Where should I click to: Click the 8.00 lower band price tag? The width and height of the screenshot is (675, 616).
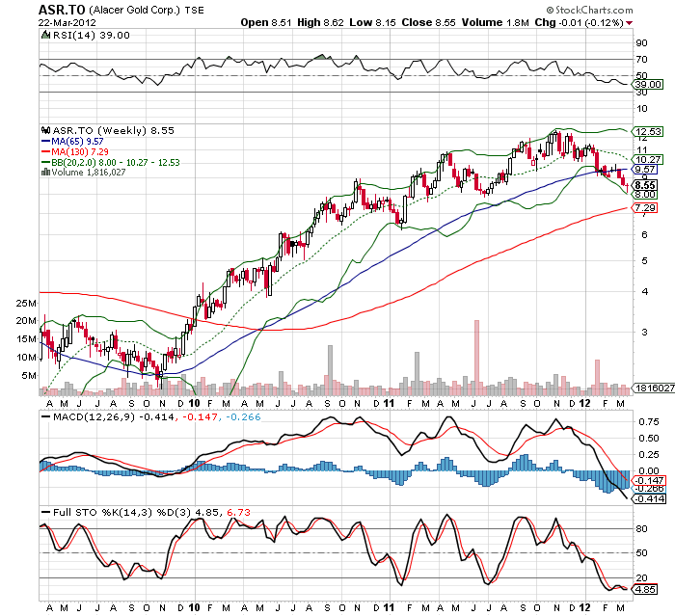pyautogui.click(x=645, y=195)
